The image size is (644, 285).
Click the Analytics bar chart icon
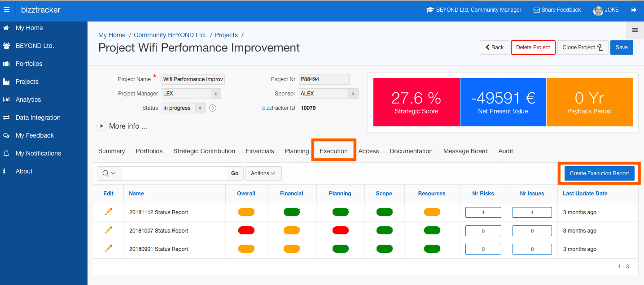[6, 99]
